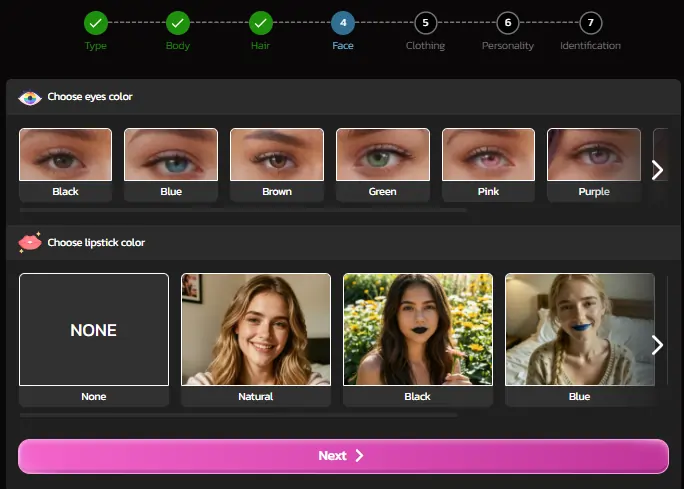Screen dimensions: 684x489
Task: Click the "Choose lipstick color" heading
Action: [96, 243]
